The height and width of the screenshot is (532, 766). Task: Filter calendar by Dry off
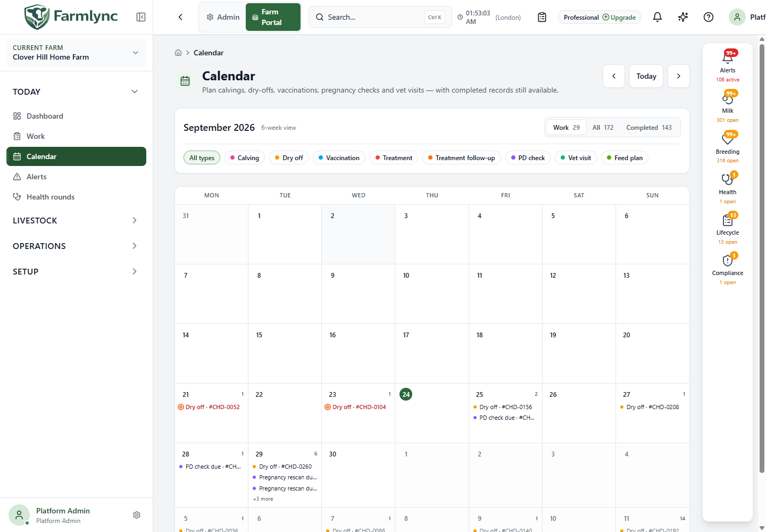tap(289, 158)
